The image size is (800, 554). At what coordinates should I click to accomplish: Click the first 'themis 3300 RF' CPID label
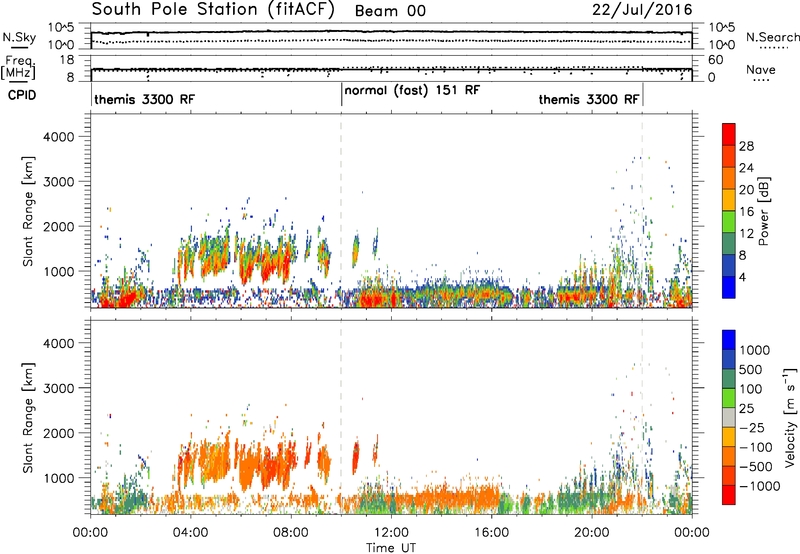coord(144,99)
